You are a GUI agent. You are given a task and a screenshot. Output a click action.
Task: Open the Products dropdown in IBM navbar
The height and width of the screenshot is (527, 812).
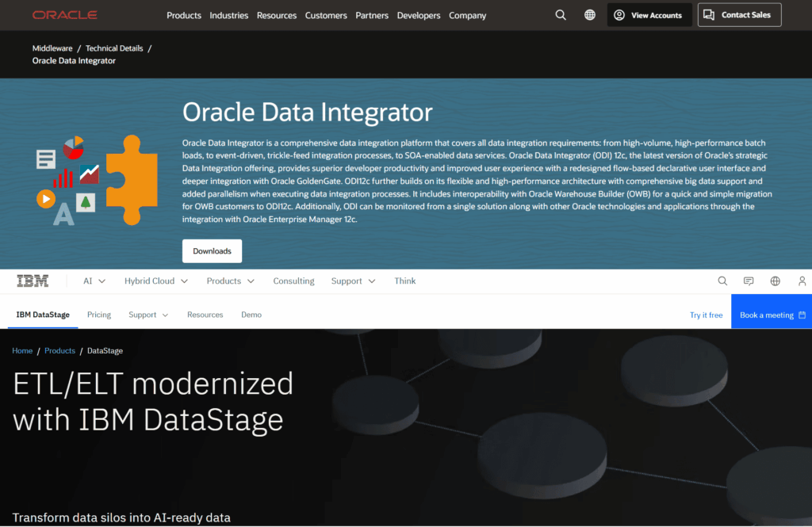click(x=230, y=281)
